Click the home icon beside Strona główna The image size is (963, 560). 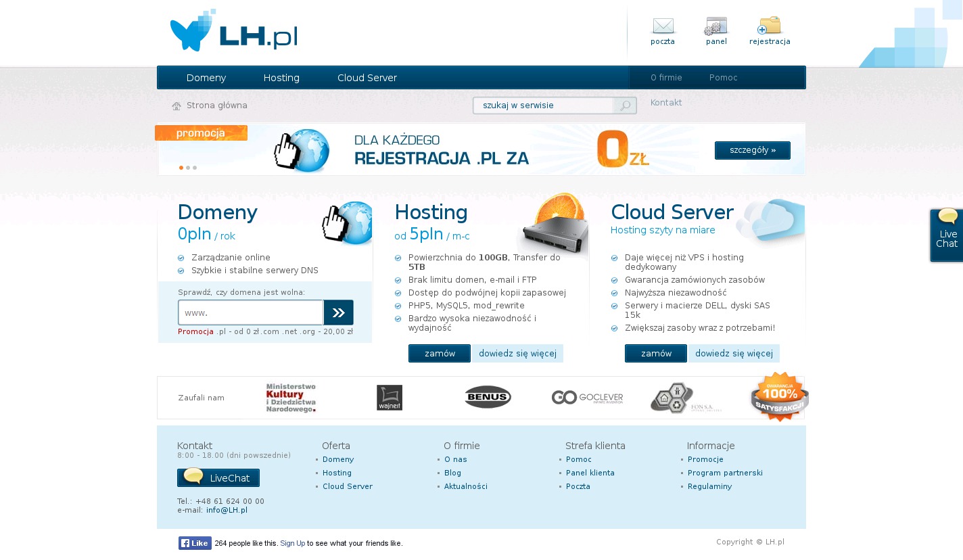tap(177, 106)
